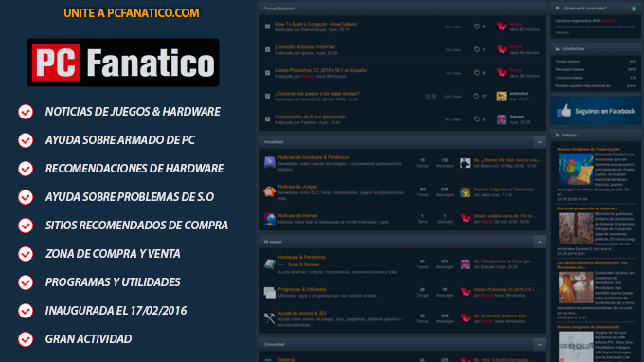The image size is (644, 362).
Task: Click replies bubble icon on 'Adobe Photoshop CC 2015' row
Action: [476, 73]
